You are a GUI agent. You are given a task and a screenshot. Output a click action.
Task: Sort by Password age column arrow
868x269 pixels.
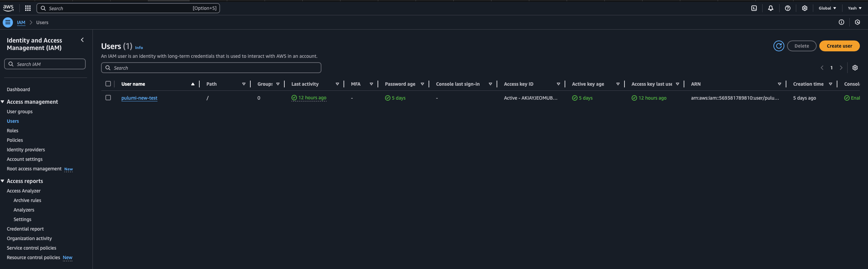tap(422, 84)
